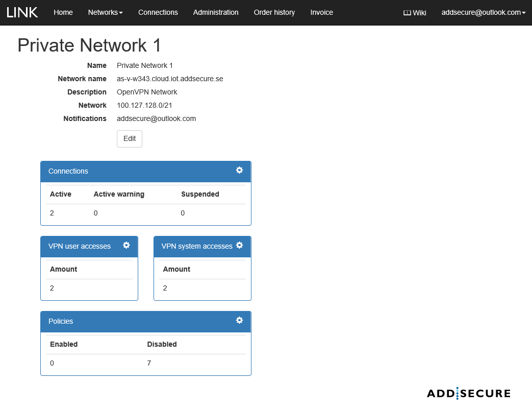Expand the Networks dropdown menu

[105, 12]
